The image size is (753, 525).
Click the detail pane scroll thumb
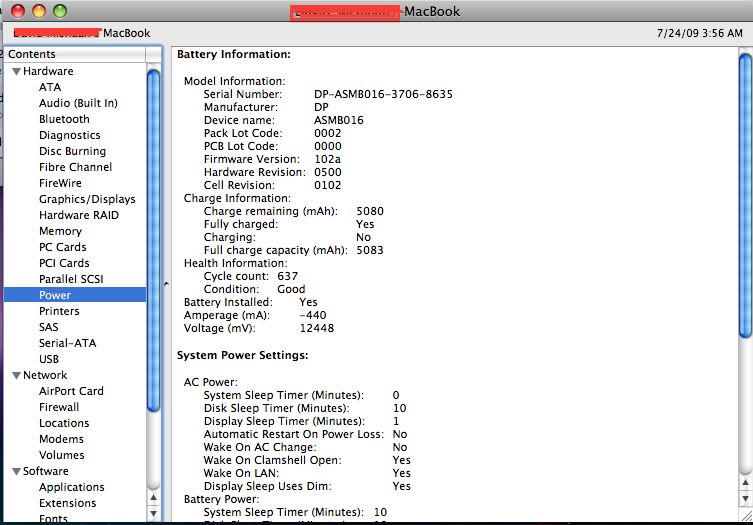tap(745, 195)
